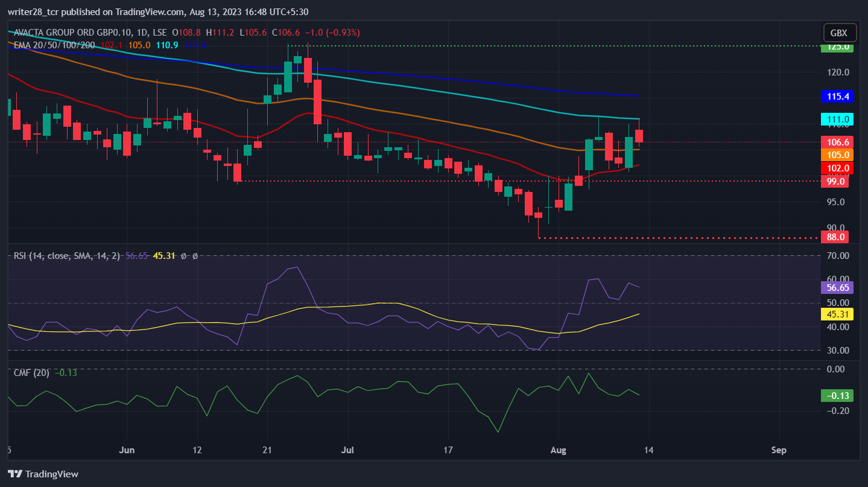Image resolution: width=868 pixels, height=487 pixels.
Task: Click the cyan 111.0 EMA price label
Action: click(x=837, y=119)
